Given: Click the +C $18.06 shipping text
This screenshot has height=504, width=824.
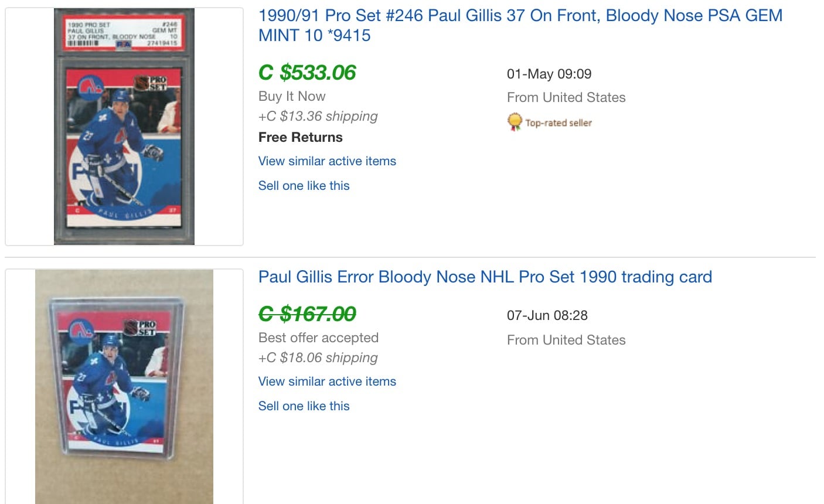Looking at the screenshot, I should pos(318,357).
